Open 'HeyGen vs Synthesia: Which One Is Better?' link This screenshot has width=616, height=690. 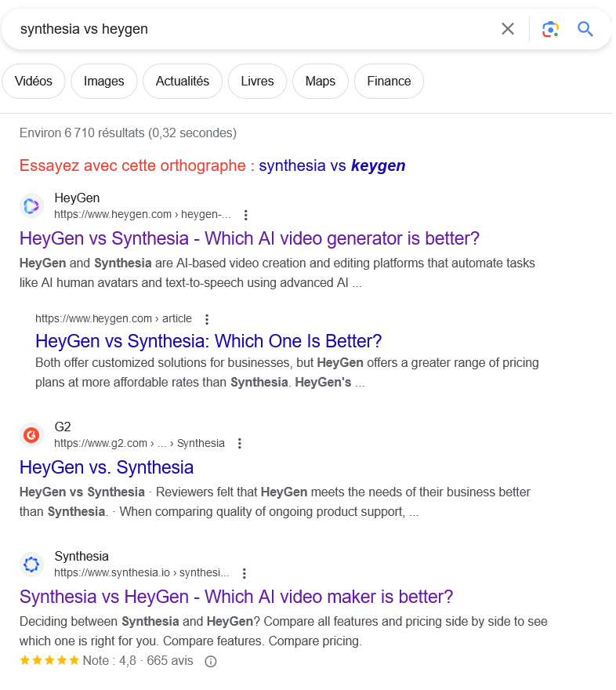click(x=208, y=341)
